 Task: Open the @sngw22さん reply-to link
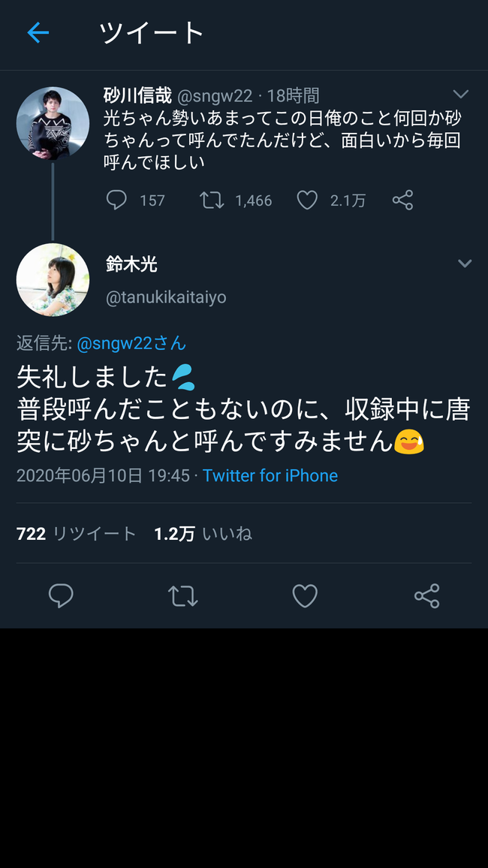point(131,343)
